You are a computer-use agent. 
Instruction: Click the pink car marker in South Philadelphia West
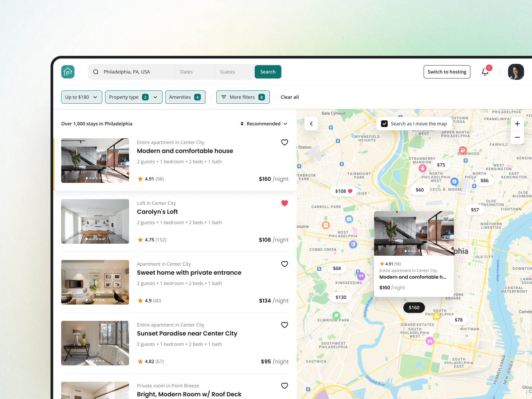430,341
